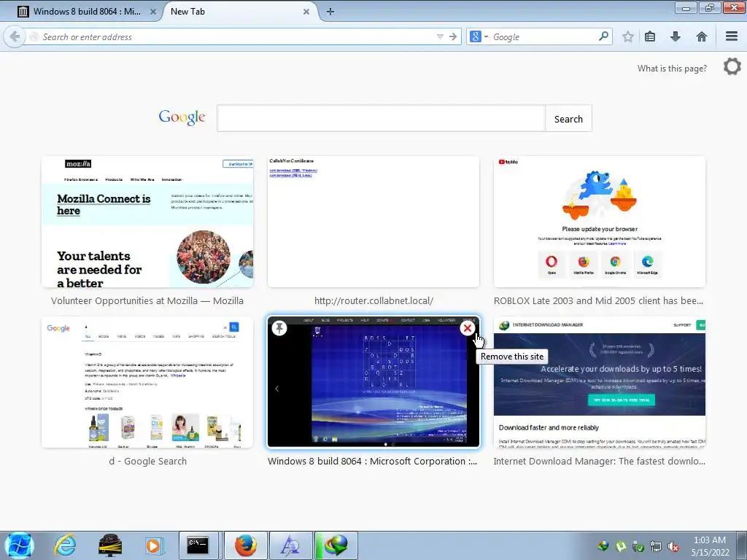Open Windows Media Player taskbar icon

153,545
